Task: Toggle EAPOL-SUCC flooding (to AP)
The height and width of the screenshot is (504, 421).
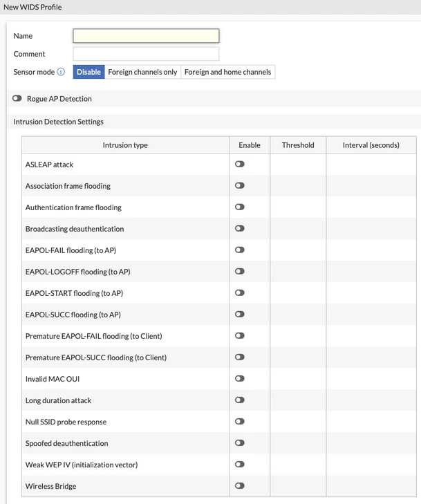Action: 240,314
